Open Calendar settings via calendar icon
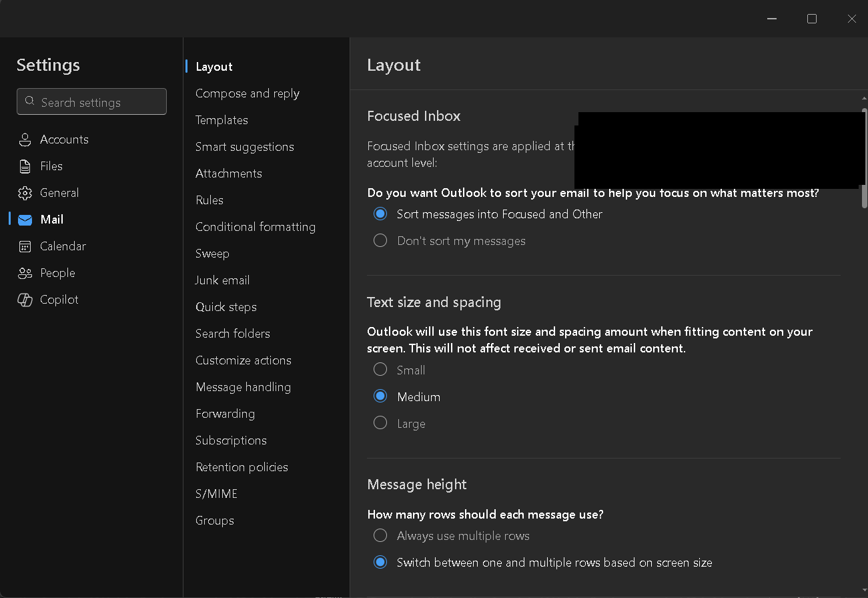 coord(25,246)
